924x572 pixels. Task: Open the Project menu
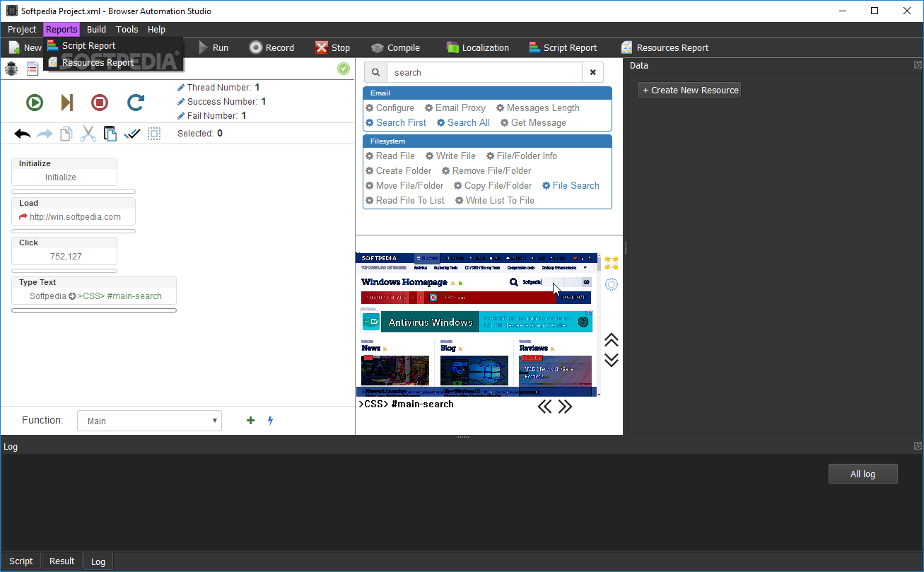[x=22, y=29]
